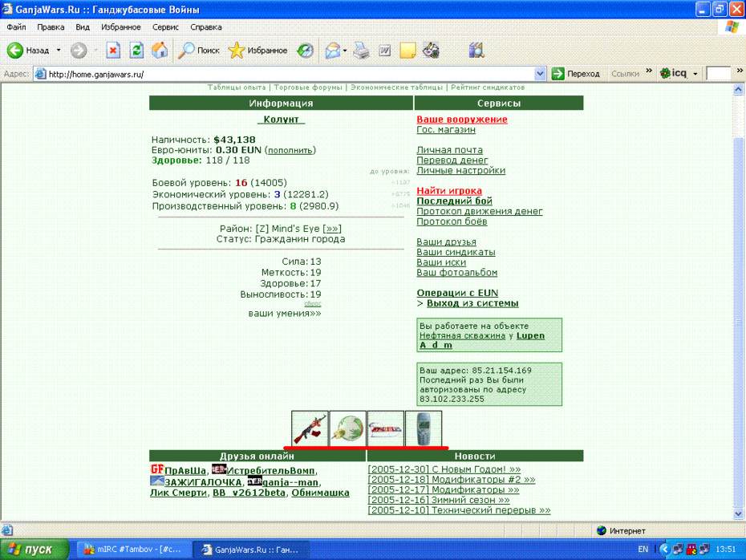Open the Экономические таблицы top link
The height and width of the screenshot is (560, 746).
(396, 87)
